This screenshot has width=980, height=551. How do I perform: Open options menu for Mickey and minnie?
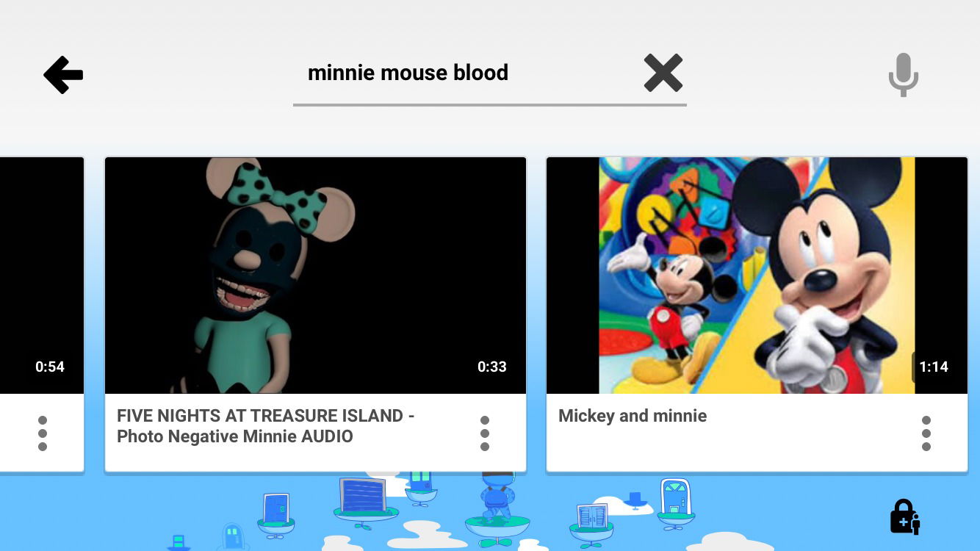(x=926, y=433)
